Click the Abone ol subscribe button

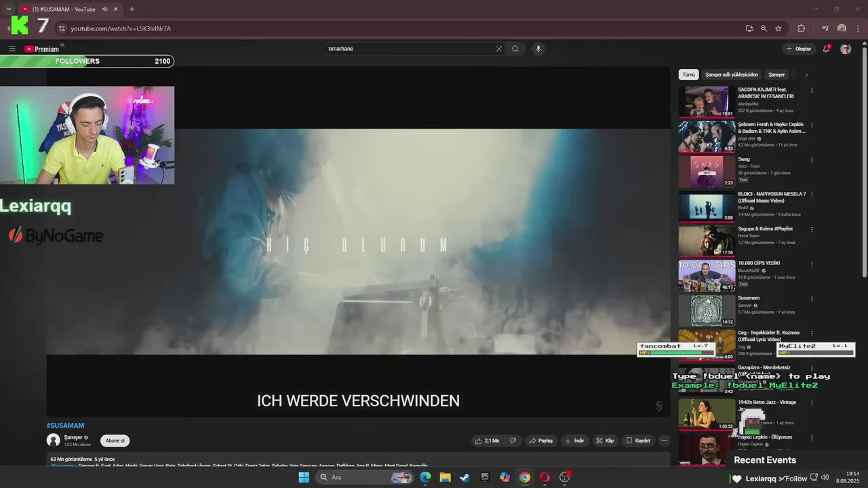coord(115,441)
